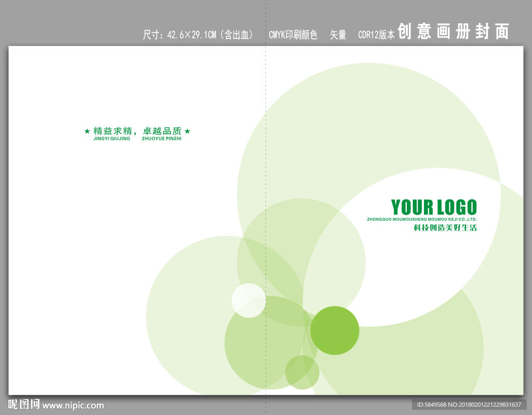Click the solid bright green circle
Image resolution: width=532 pixels, height=415 pixels.
click(335, 330)
